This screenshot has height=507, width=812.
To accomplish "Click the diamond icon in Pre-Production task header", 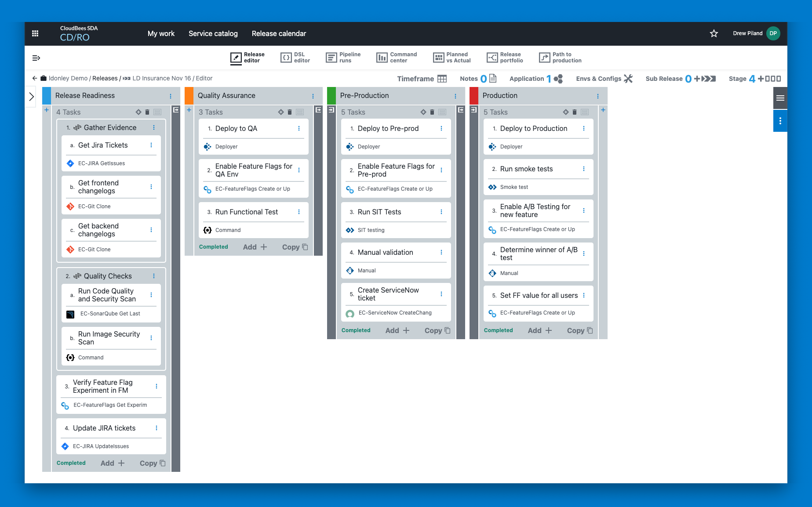I will (423, 112).
